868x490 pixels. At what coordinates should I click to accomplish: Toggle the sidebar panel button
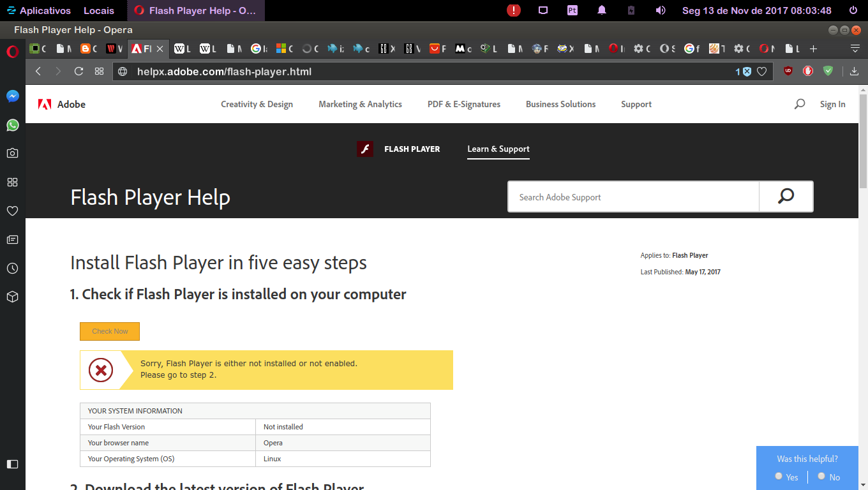pos(12,464)
